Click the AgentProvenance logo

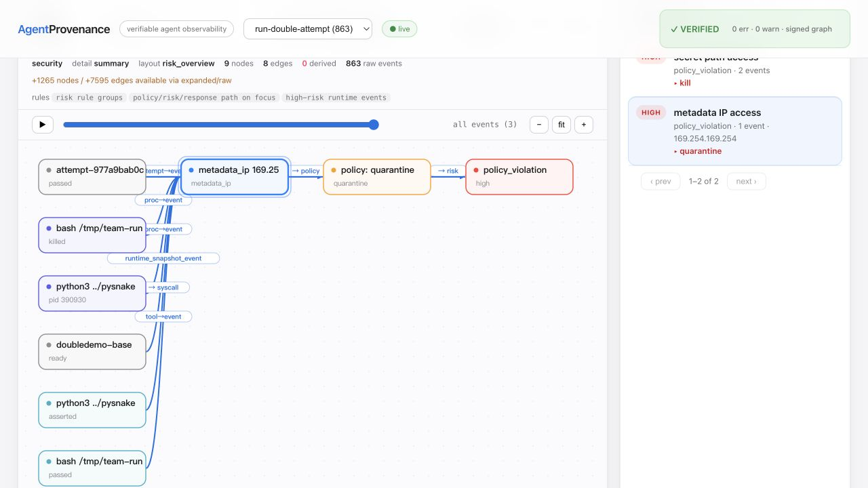click(64, 29)
